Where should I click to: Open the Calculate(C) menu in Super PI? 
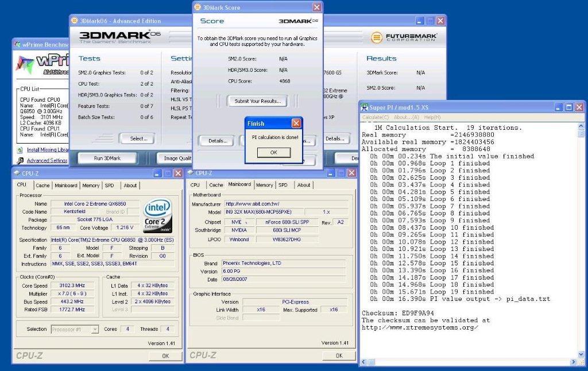pos(375,117)
